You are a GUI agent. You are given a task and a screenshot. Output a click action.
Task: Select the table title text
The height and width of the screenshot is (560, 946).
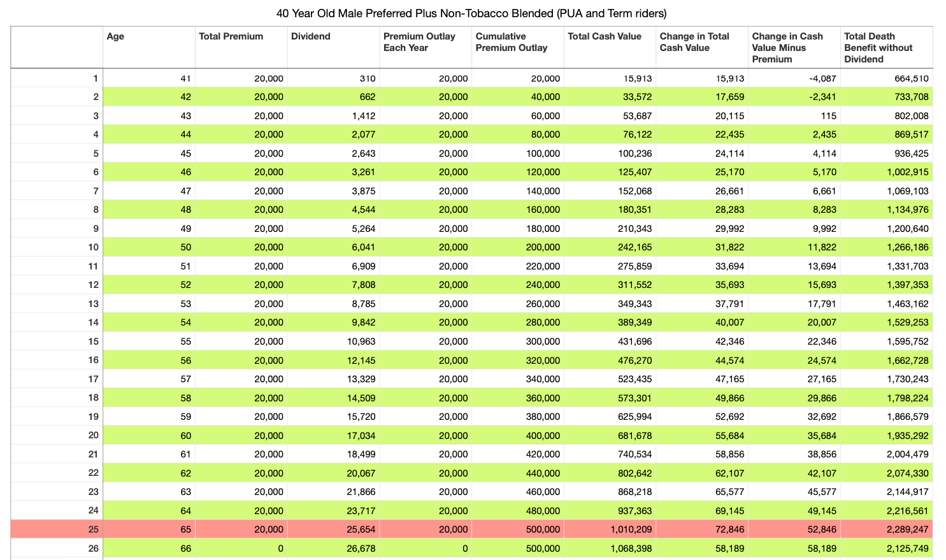(x=471, y=13)
